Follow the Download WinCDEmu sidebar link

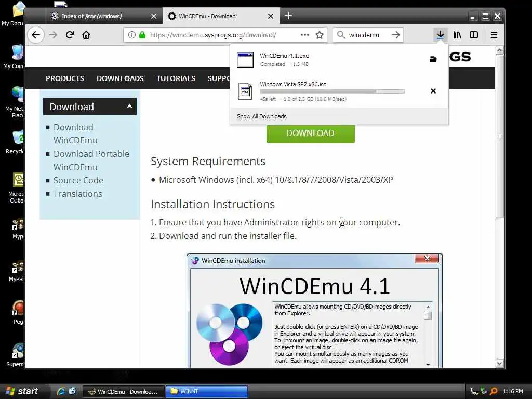coord(75,134)
